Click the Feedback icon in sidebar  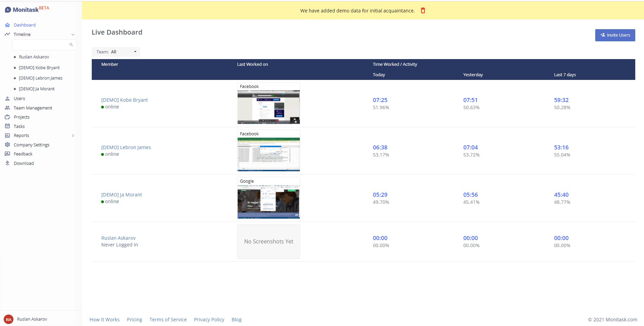[x=7, y=154]
